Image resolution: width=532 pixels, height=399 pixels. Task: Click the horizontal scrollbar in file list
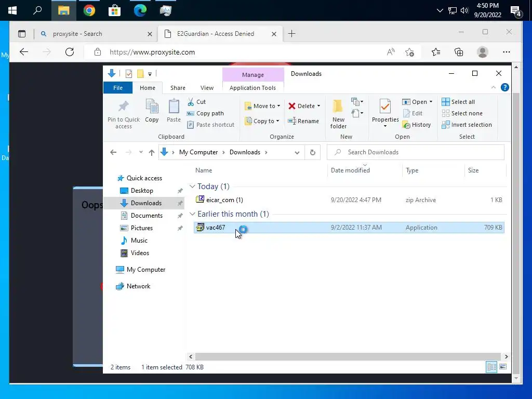(x=348, y=356)
